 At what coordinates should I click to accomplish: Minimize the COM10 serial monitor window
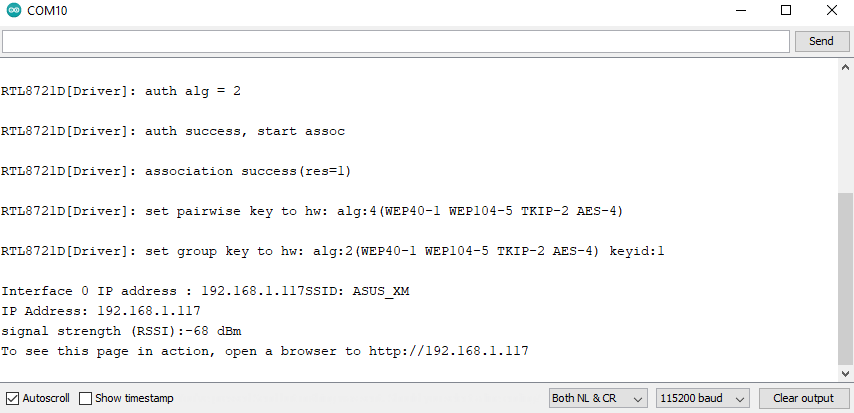pos(740,10)
